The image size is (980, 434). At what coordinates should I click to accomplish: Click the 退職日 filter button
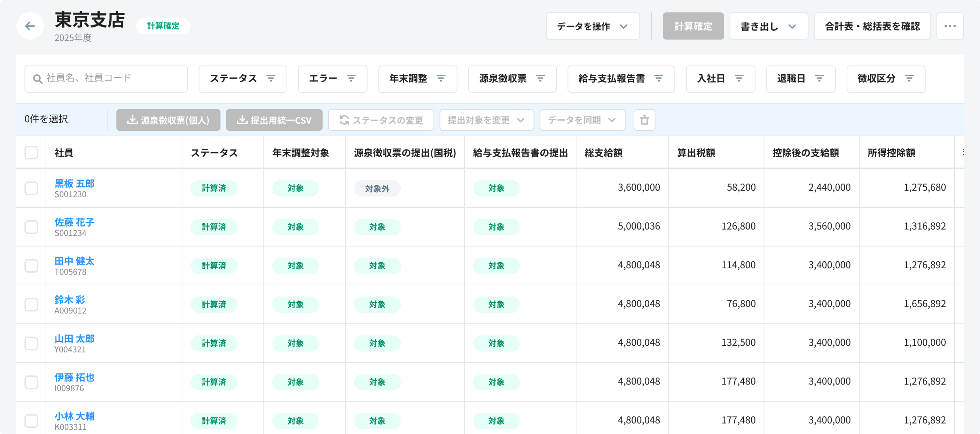pos(800,79)
